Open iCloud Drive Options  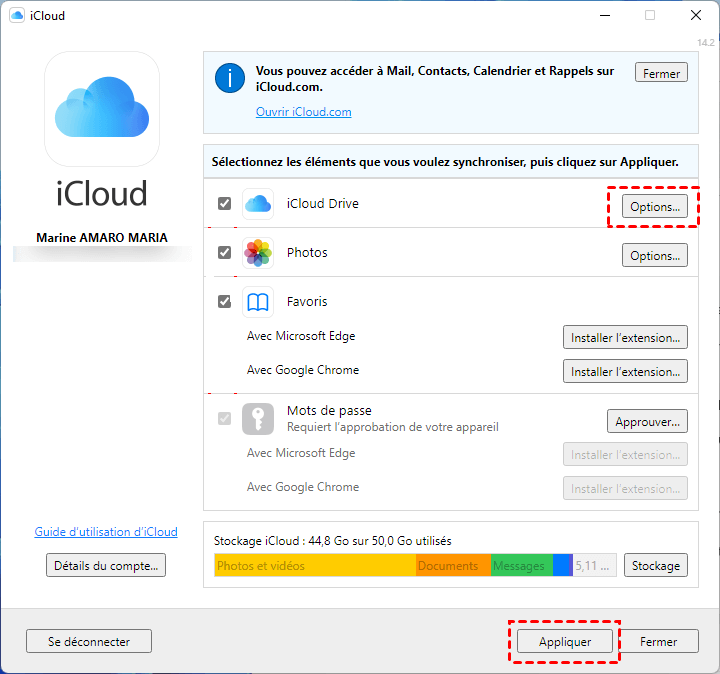pos(655,207)
